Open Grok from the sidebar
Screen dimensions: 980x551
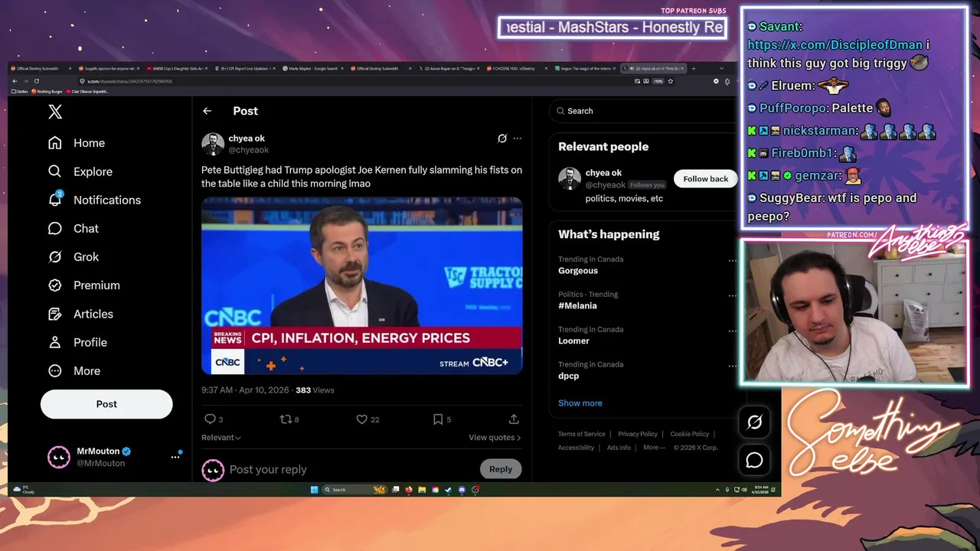point(73,256)
